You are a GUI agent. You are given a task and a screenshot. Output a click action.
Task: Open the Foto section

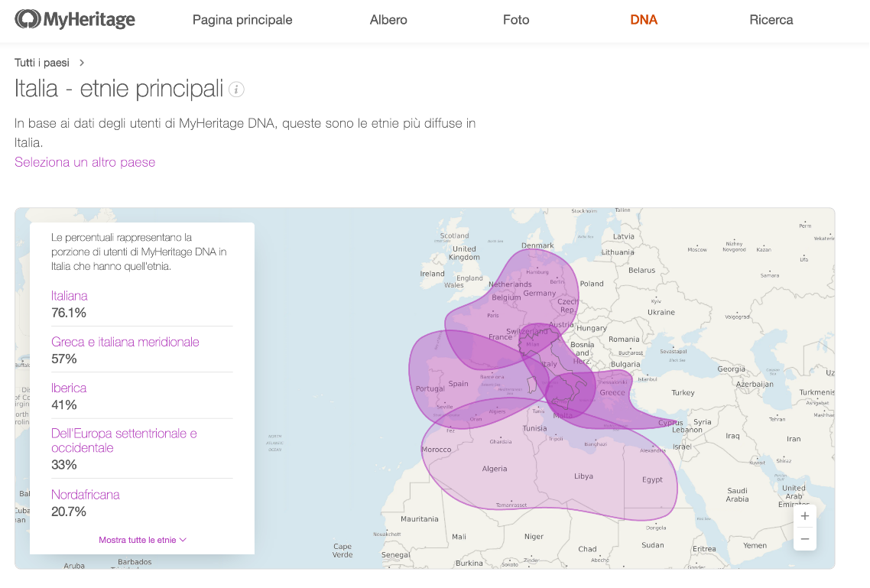516,20
